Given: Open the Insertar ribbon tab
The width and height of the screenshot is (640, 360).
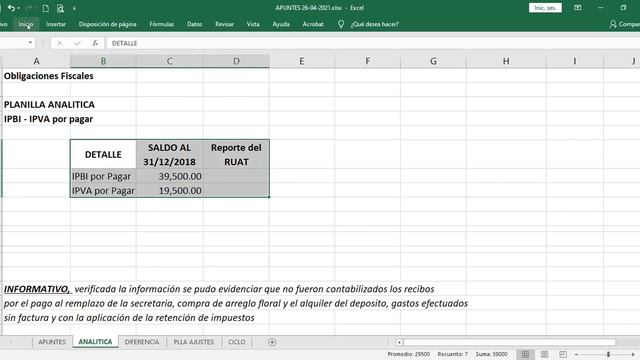Looking at the screenshot, I should click(56, 24).
